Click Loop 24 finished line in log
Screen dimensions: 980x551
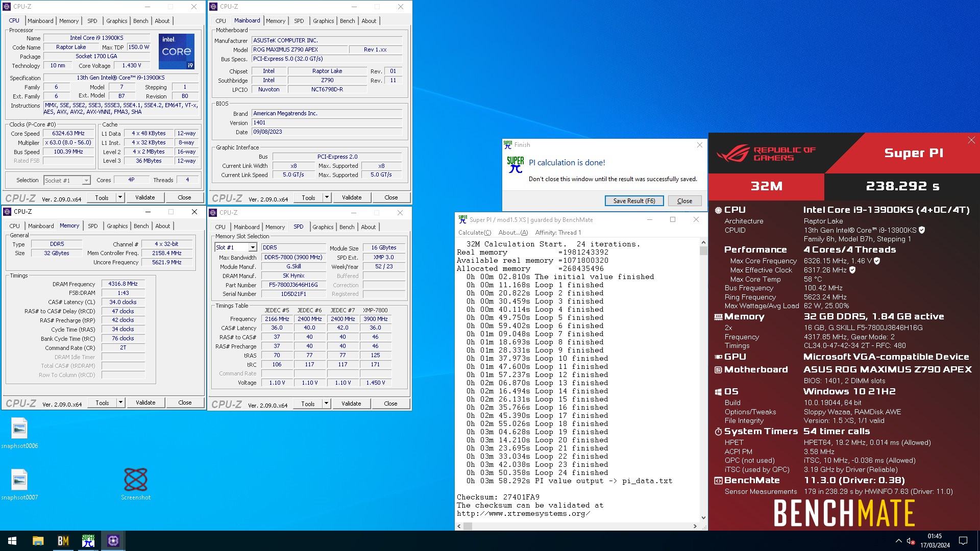click(x=537, y=472)
